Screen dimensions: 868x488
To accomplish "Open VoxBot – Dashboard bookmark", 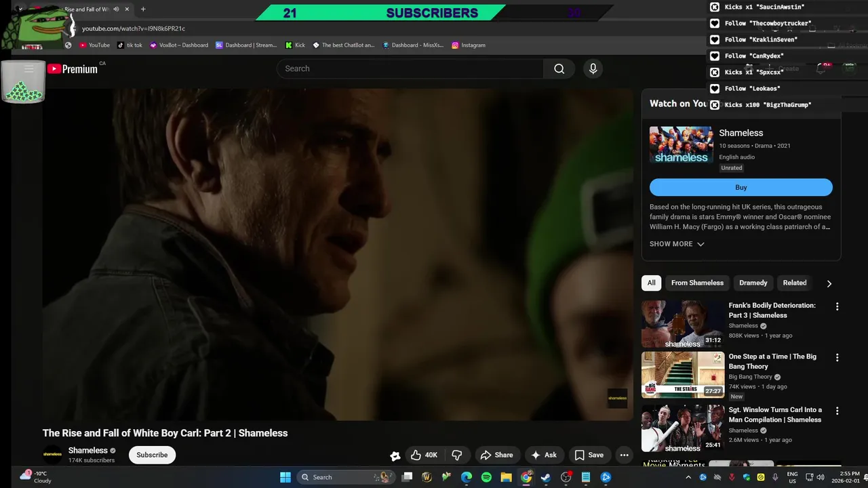I will pos(179,45).
